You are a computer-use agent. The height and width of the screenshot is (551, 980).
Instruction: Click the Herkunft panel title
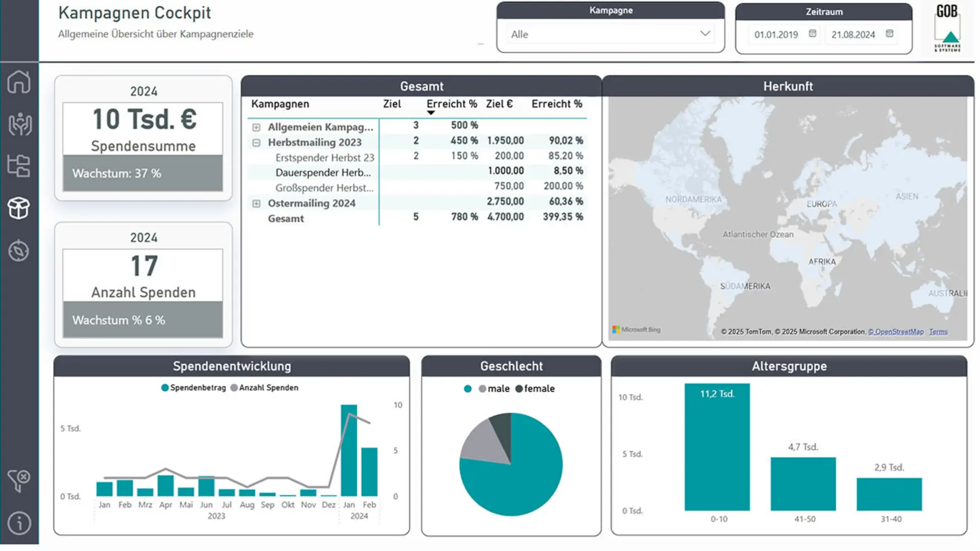788,86
